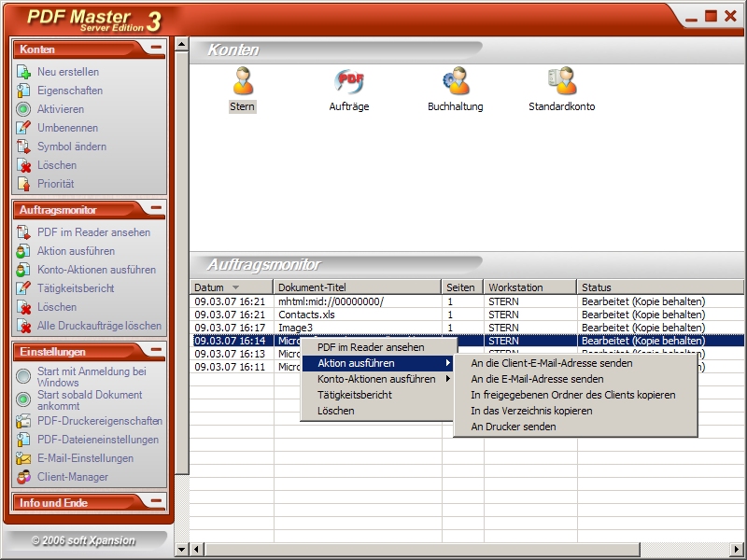This screenshot has width=747, height=560.
Task: Click the horizontal scrollbar left arrow
Action: [x=196, y=549]
